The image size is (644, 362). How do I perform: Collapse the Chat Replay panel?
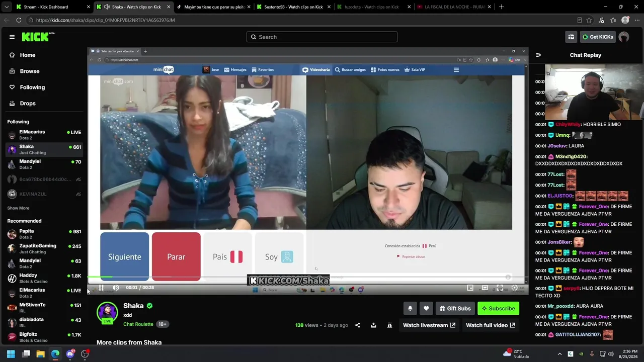[538, 55]
